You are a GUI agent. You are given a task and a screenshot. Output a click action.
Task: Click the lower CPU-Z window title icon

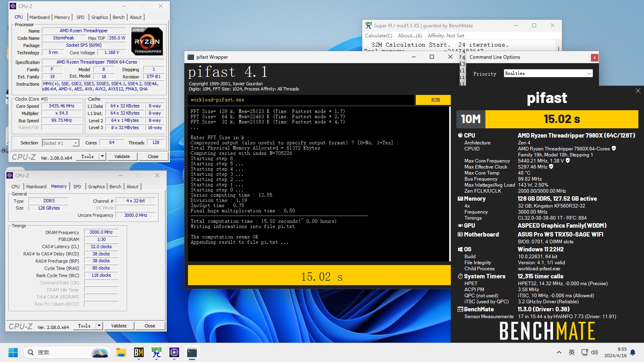[10, 175]
